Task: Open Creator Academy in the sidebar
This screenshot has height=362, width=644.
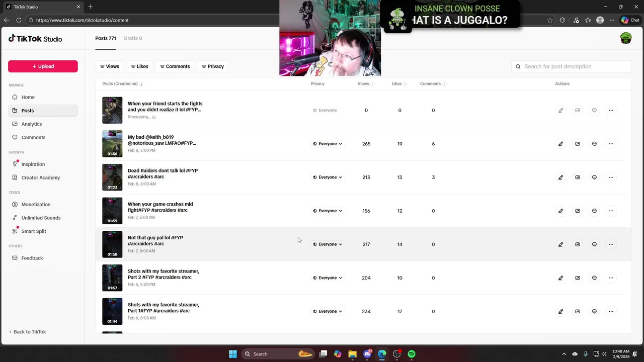Action: (43, 177)
